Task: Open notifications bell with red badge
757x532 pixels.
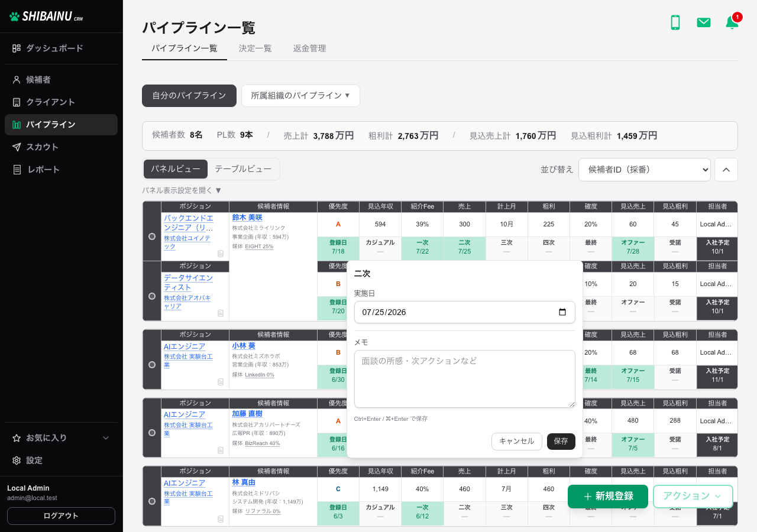Action: [732, 22]
